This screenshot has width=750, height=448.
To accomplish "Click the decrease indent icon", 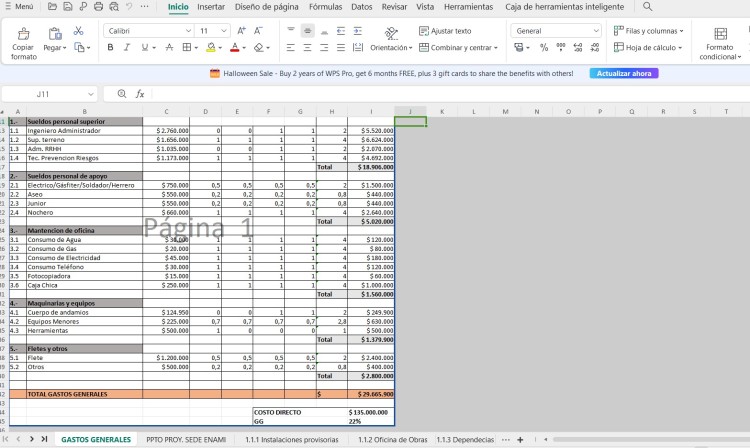I will (x=341, y=31).
